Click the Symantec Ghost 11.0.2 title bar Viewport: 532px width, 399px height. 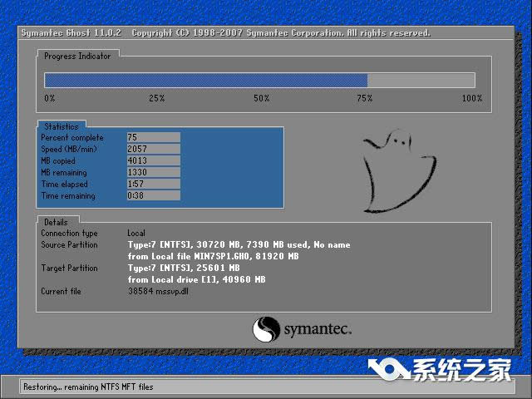pos(224,33)
